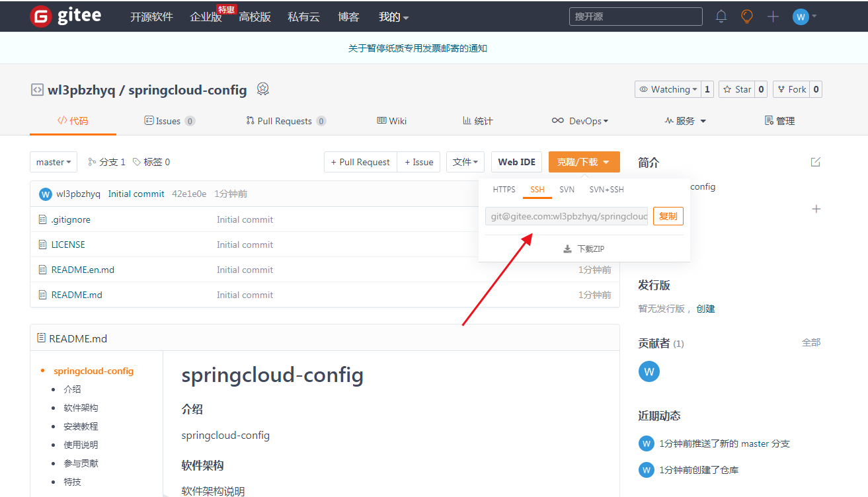Open the 企业版 navigation item

pyautogui.click(x=206, y=17)
